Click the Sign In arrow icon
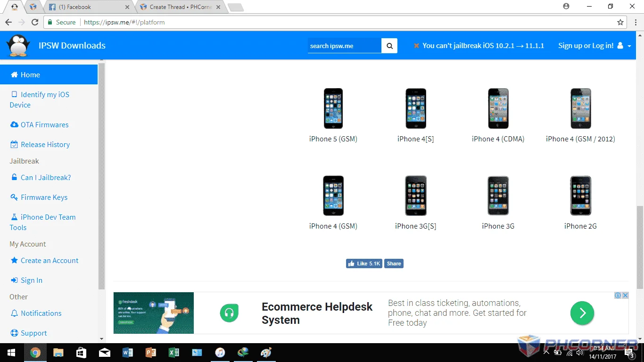Viewport: 644px width, 362px height. [14, 280]
